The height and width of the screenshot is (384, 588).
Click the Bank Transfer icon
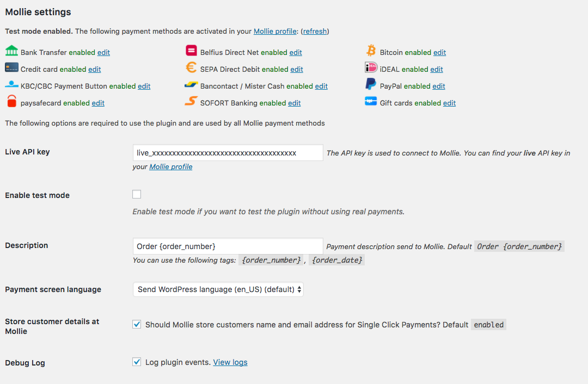11,51
